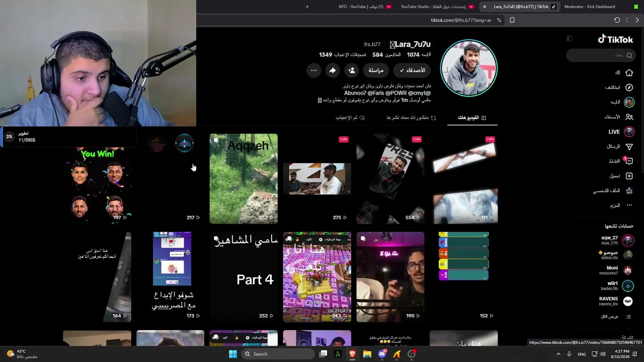Reload the page with refresh icon
The image size is (644, 362).
(x=617, y=20)
